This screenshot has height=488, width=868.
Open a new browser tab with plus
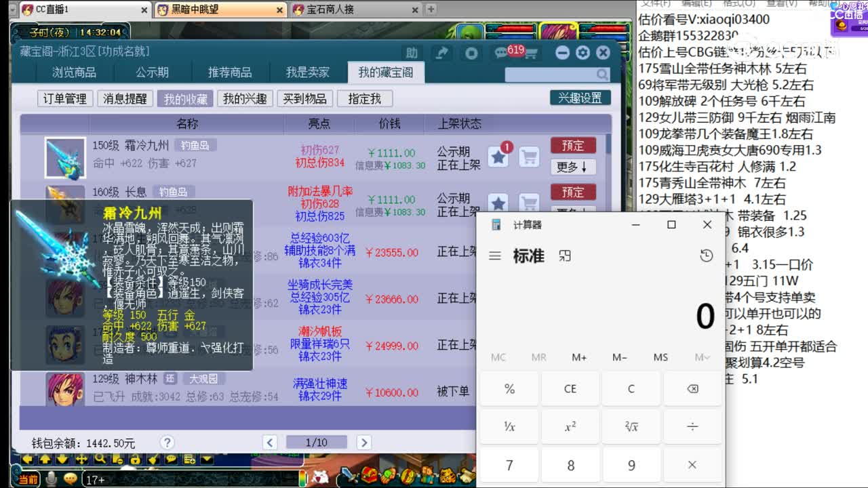tap(431, 9)
